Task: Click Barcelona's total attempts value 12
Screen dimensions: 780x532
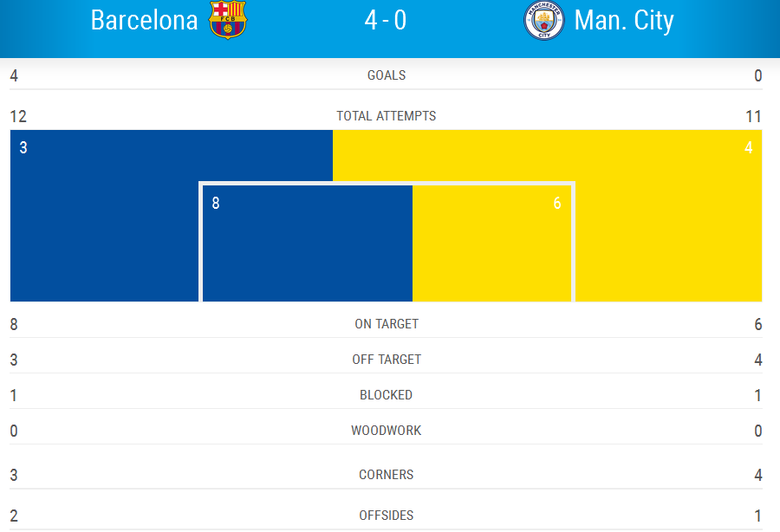Action: [18, 116]
